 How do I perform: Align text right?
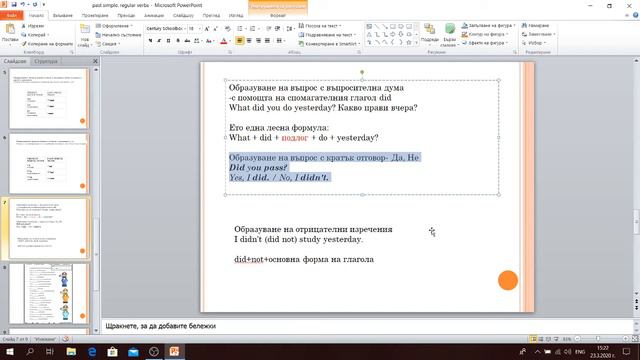click(258, 41)
